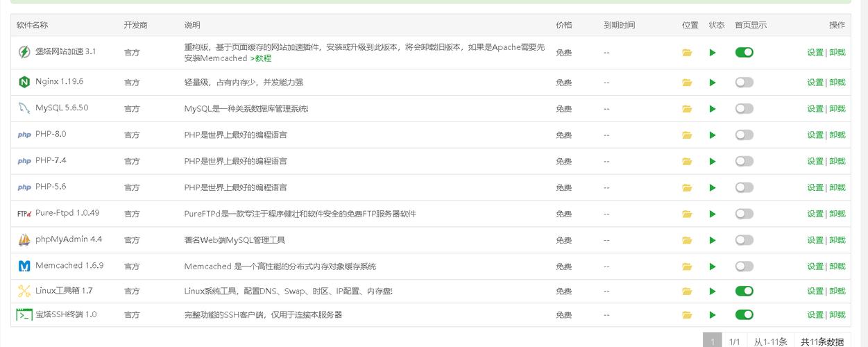This screenshot has width=868, height=347.
Task: Open folder location for PHP-7.4
Action: (x=687, y=162)
